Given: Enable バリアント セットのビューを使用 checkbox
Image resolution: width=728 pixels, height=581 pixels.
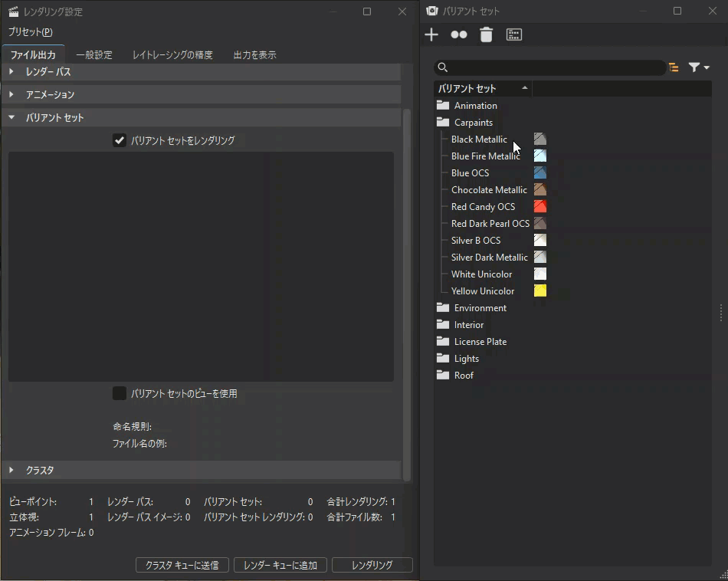Looking at the screenshot, I should [x=120, y=393].
